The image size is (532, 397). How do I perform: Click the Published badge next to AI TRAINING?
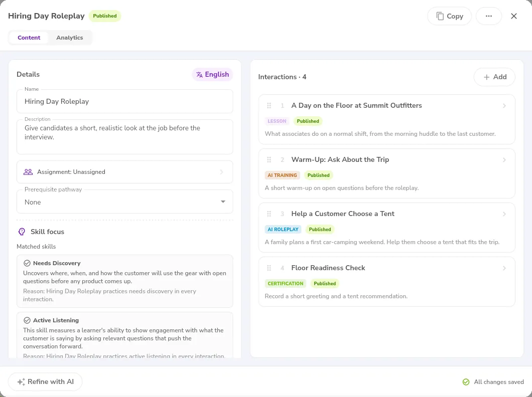point(318,175)
